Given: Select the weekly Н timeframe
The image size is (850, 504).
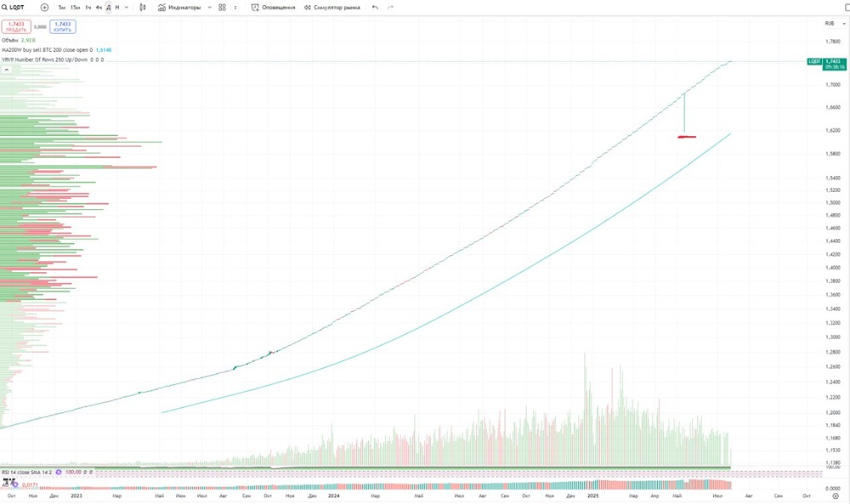Looking at the screenshot, I should tap(117, 8).
